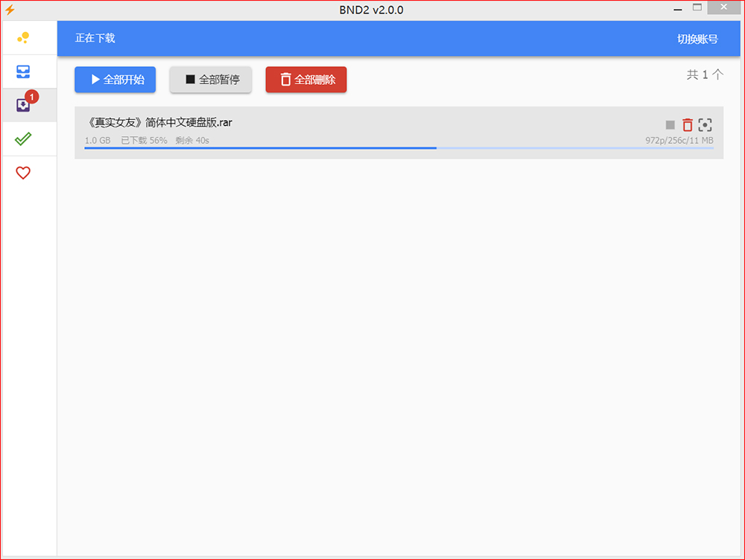Click the 共 1 个 item count label
This screenshot has width=745, height=560.
704,74
